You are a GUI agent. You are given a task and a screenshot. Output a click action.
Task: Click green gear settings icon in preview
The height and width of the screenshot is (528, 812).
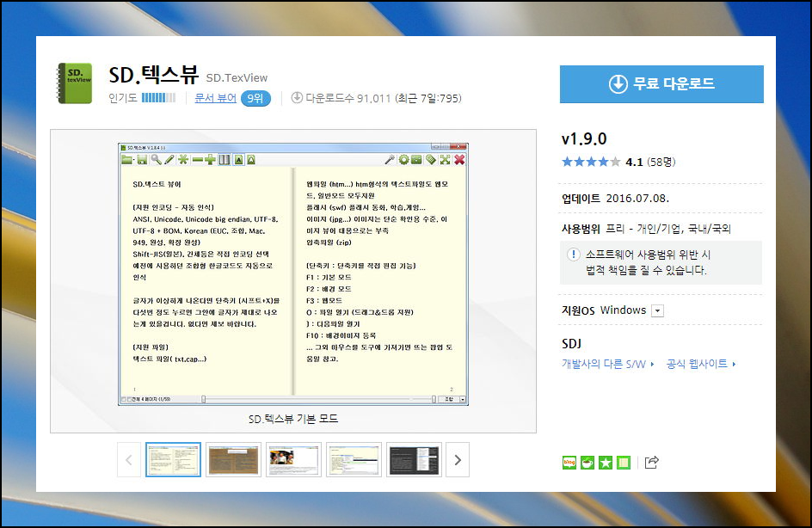(403, 159)
